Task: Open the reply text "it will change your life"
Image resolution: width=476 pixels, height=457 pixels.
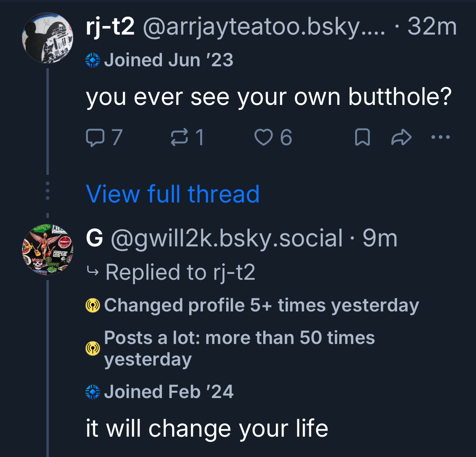Action: pos(207,429)
